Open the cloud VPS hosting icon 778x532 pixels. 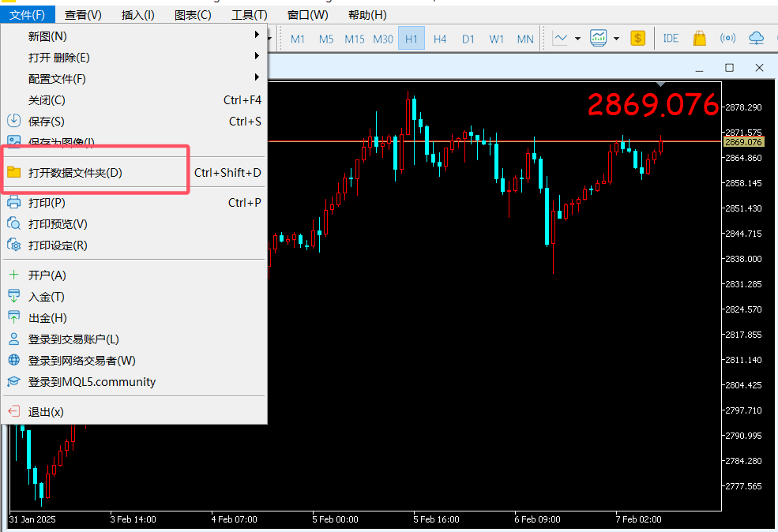[x=756, y=39]
